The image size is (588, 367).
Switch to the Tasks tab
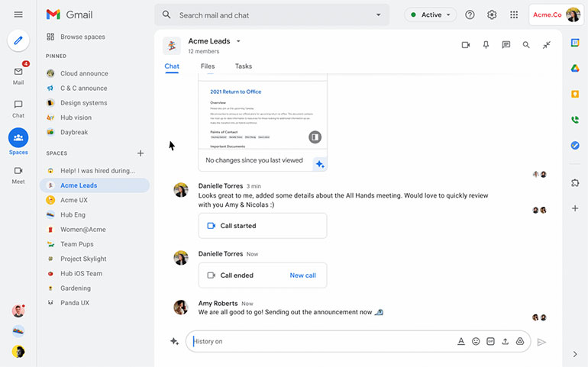[244, 66]
